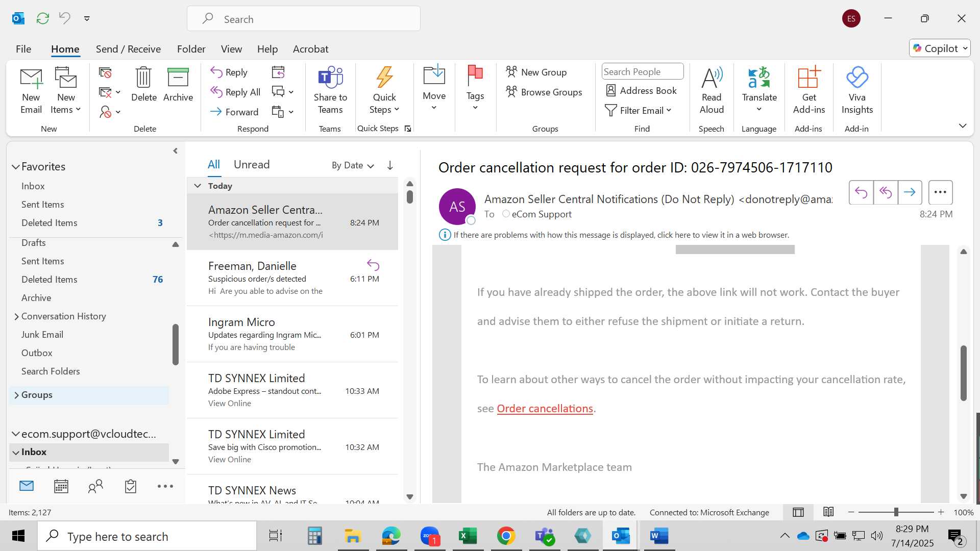Screen dimensions: 980x551
Task: Expand the Groups folder
Action: (16, 395)
